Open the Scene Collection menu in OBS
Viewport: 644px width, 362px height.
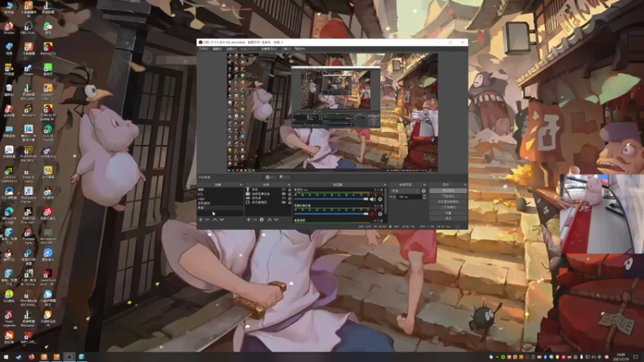tap(268, 49)
